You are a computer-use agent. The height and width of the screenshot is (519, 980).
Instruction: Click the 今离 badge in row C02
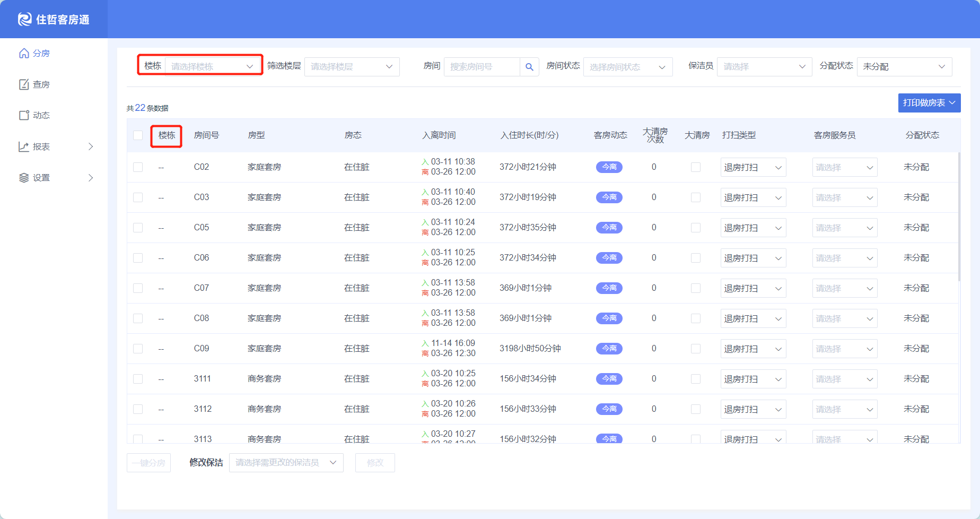click(609, 167)
